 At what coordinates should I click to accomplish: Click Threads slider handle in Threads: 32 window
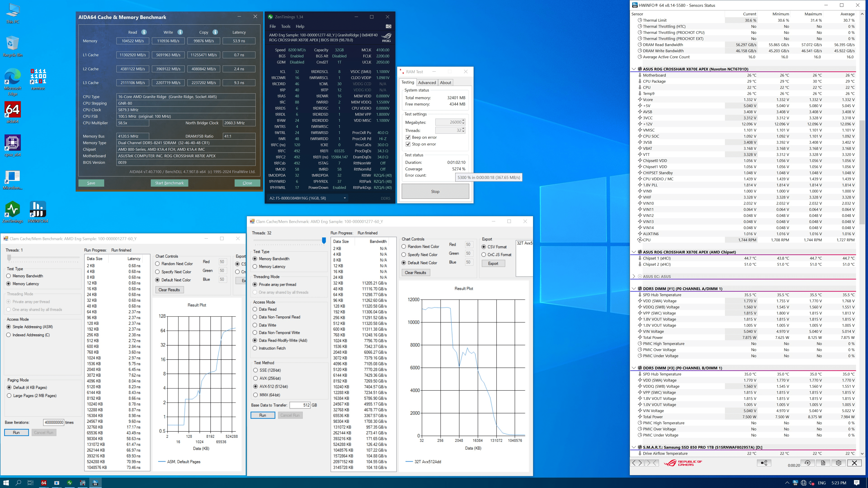[324, 240]
